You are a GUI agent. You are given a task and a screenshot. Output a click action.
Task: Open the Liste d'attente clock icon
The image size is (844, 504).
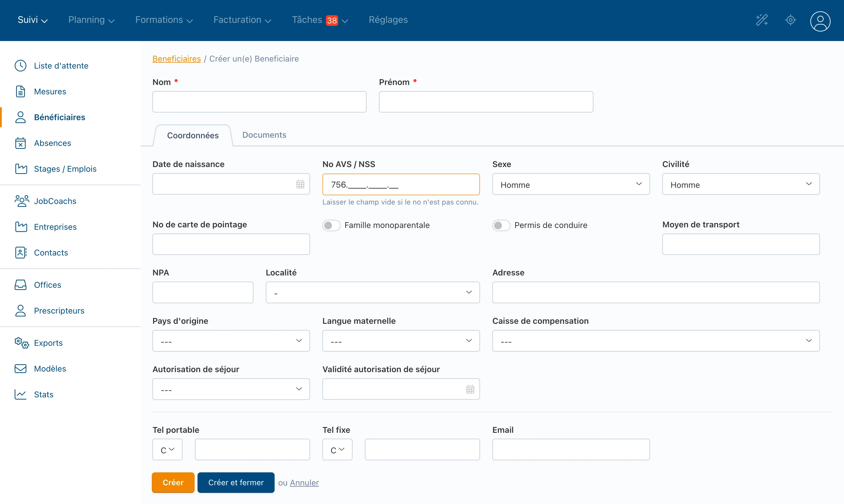point(21,66)
